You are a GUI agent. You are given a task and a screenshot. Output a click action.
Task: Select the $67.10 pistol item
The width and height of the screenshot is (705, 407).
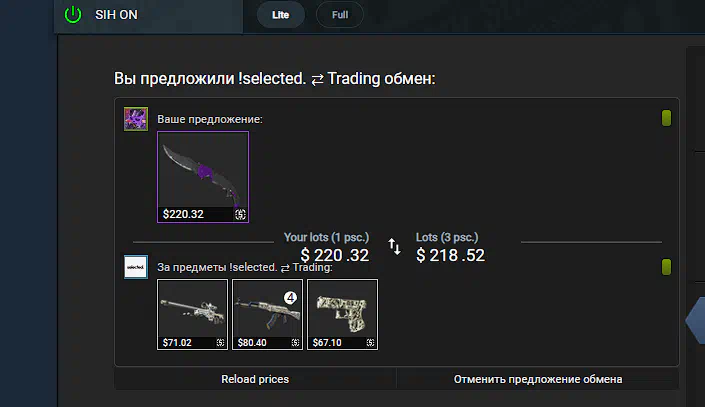click(x=343, y=314)
